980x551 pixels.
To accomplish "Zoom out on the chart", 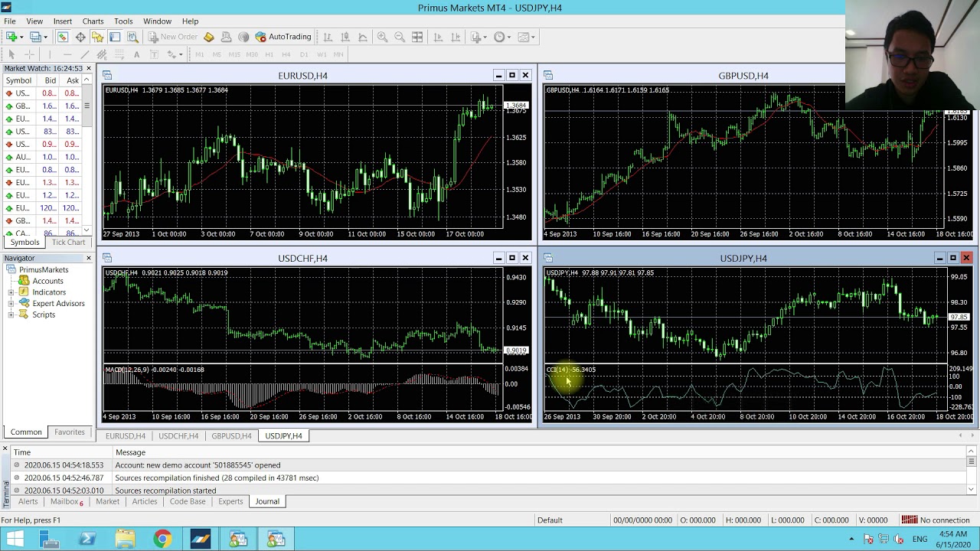I will [x=400, y=37].
